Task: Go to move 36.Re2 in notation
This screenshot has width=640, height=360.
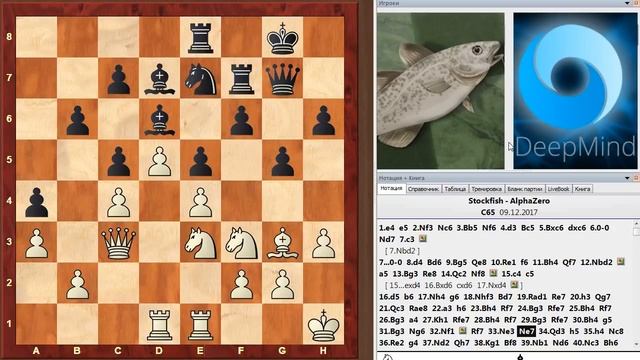Action: [391, 342]
